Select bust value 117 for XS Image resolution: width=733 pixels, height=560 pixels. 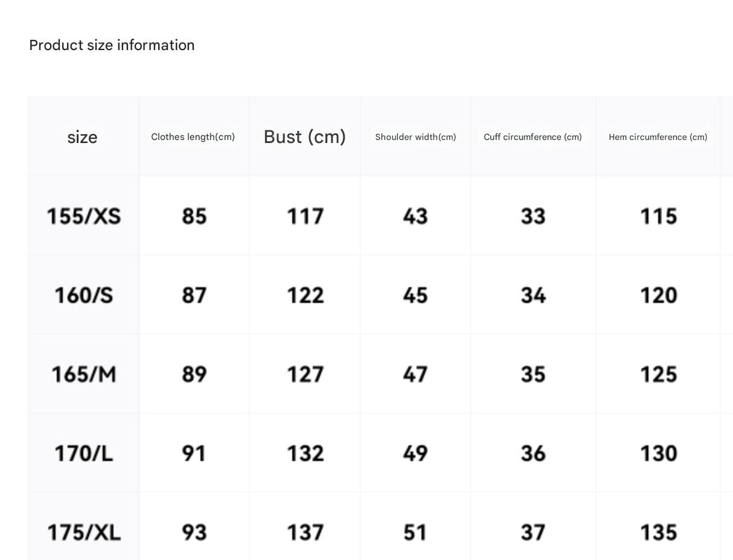(x=305, y=216)
